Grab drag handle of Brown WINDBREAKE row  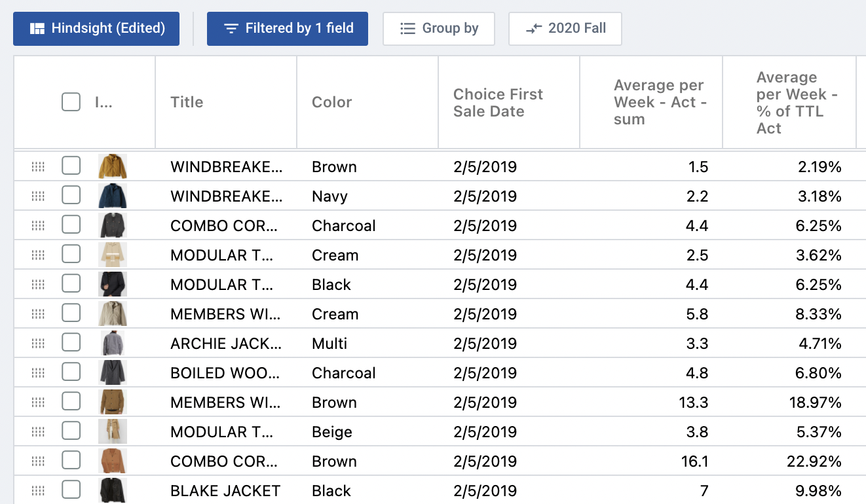click(x=38, y=167)
